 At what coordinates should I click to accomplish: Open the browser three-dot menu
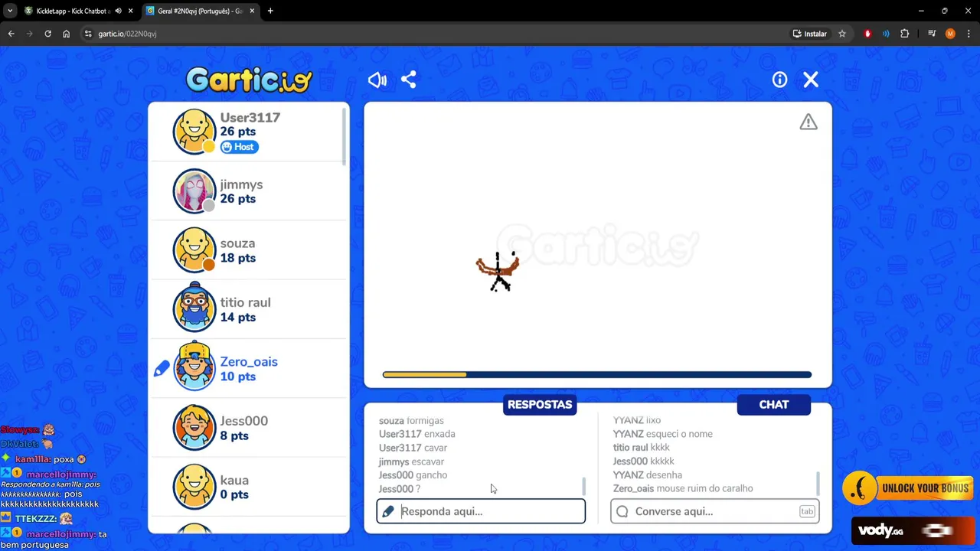968,34
